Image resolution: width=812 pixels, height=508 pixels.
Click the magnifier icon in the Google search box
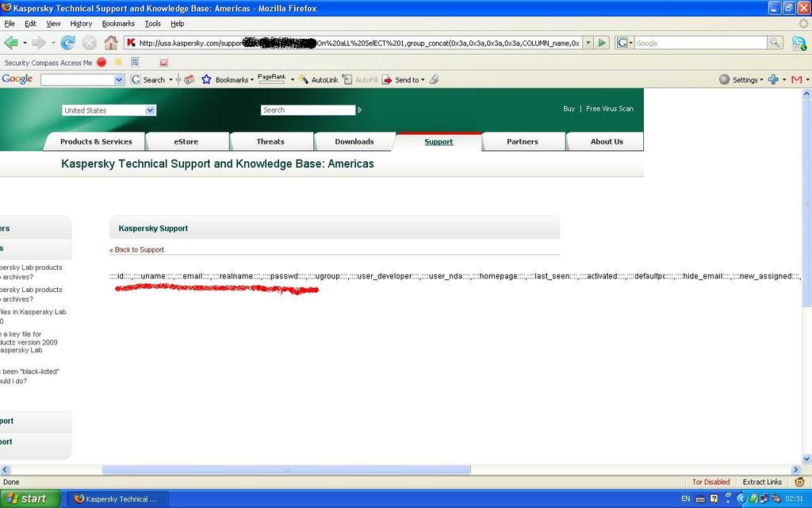point(774,43)
